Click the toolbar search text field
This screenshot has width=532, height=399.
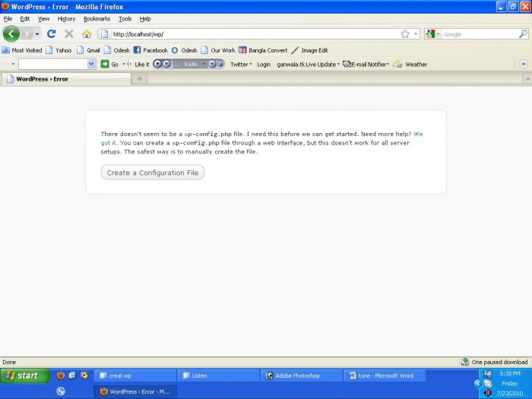53,64
